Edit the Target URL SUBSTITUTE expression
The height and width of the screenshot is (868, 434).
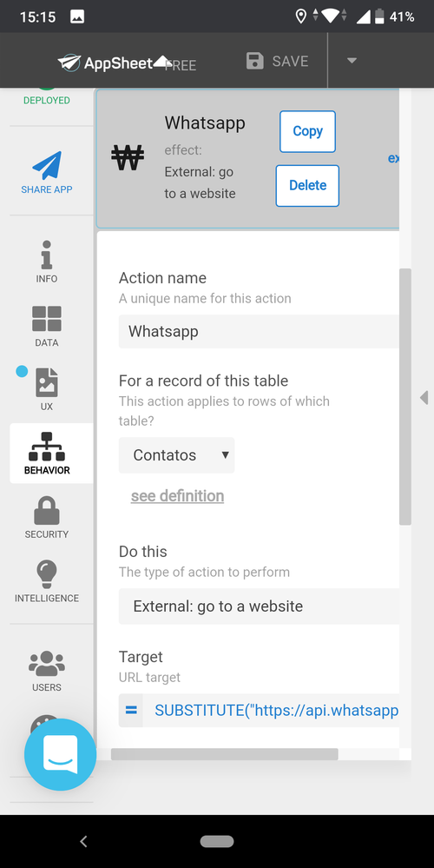(271, 710)
